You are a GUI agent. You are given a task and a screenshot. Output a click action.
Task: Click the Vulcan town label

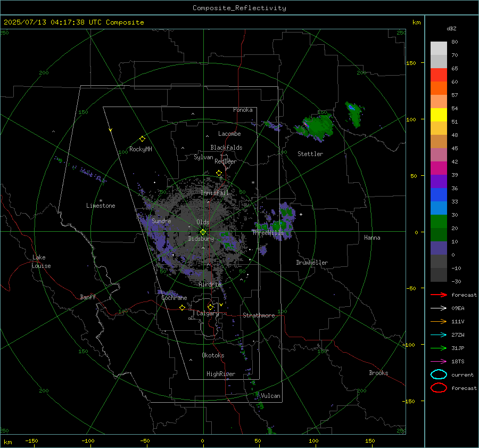[x=270, y=396]
